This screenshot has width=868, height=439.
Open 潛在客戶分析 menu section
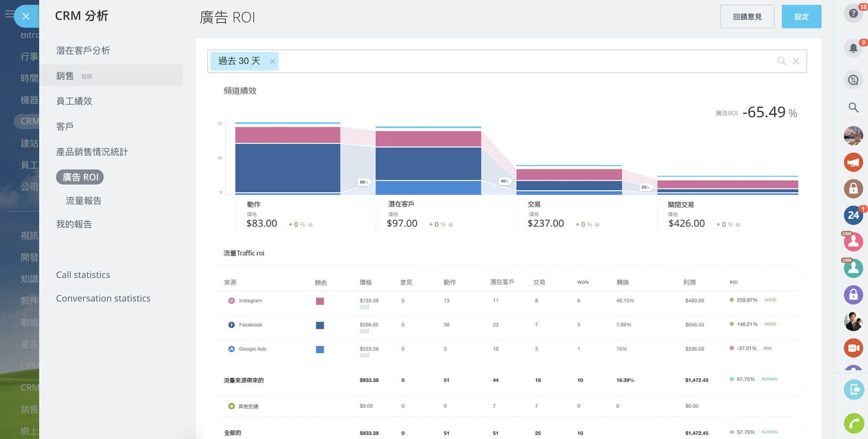click(83, 50)
